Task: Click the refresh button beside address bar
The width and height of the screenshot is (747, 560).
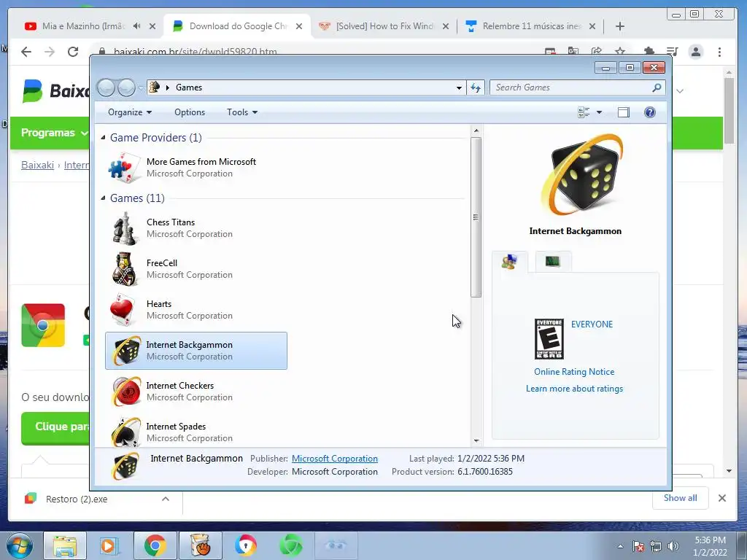Action: pyautogui.click(x=476, y=87)
